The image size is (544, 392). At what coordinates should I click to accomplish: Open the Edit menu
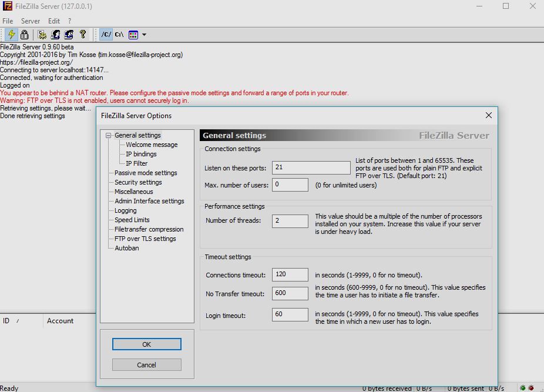point(54,21)
